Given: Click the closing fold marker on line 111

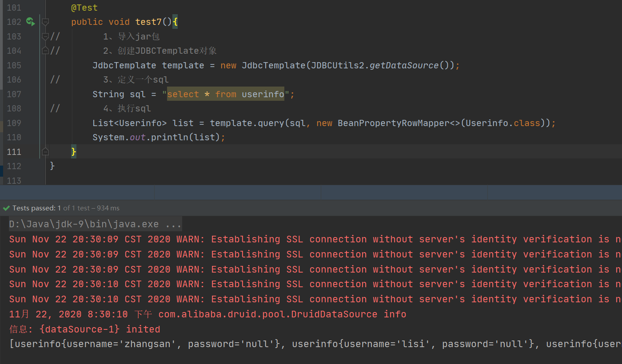Looking at the screenshot, I should (45, 152).
